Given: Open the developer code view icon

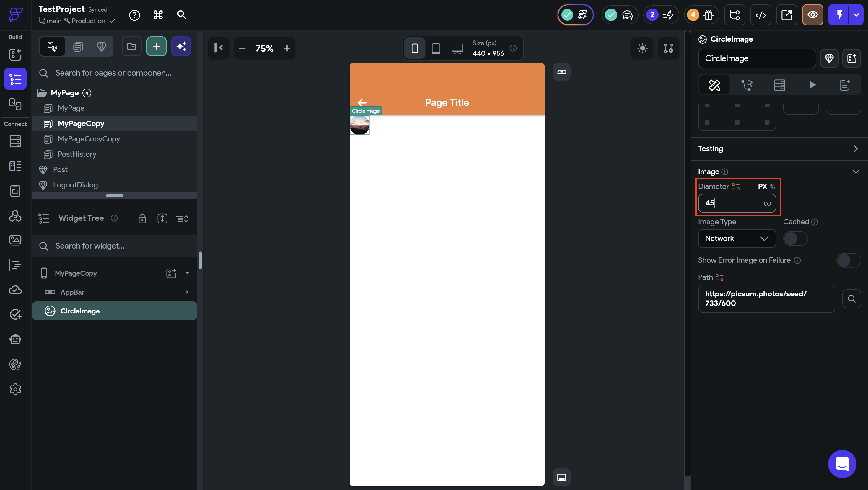Looking at the screenshot, I should coord(760,15).
